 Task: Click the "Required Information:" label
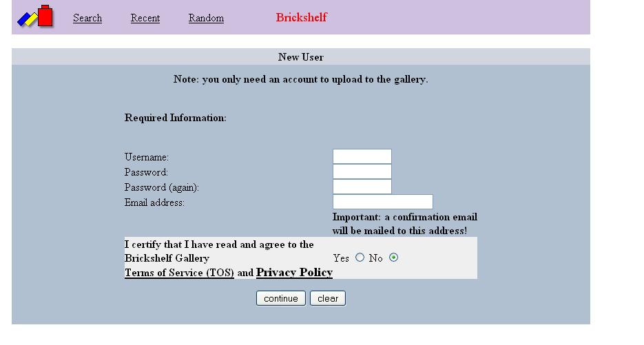coord(176,118)
